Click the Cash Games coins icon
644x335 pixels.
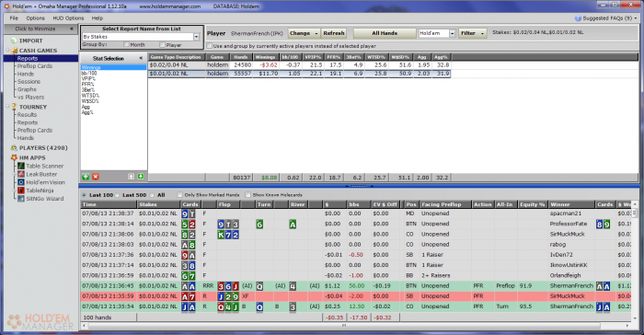[x=15, y=51]
